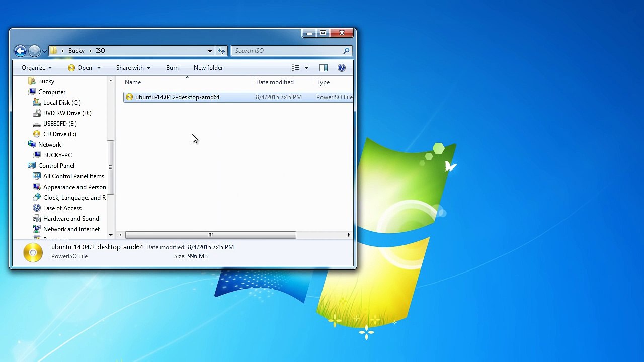
Task: Open the Share with menu
Action: click(x=133, y=68)
